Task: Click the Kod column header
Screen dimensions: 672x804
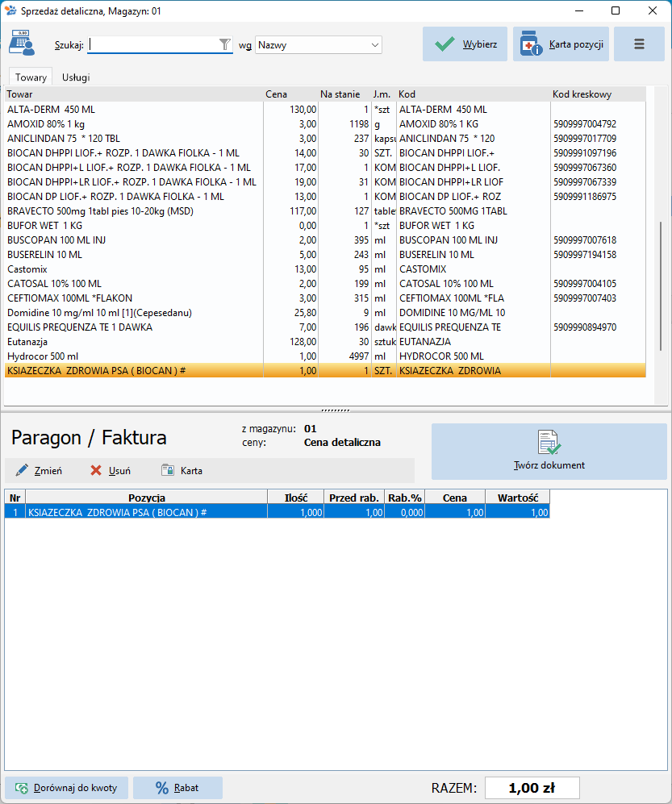Action: [x=474, y=94]
